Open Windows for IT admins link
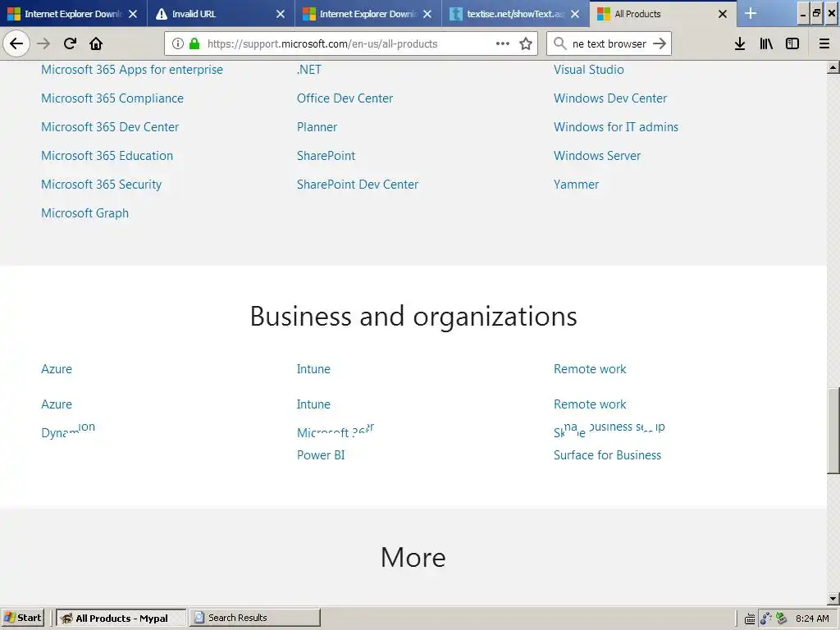This screenshot has width=840, height=630. [x=616, y=127]
